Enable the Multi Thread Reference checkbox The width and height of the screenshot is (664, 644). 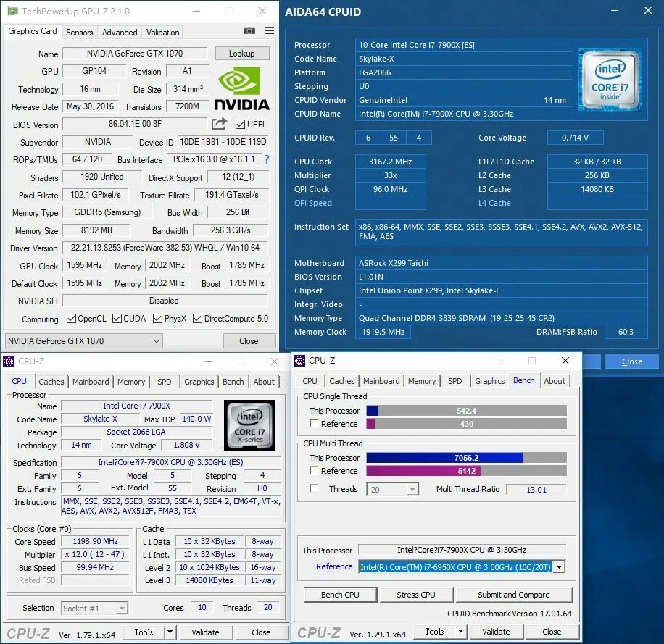[x=314, y=470]
